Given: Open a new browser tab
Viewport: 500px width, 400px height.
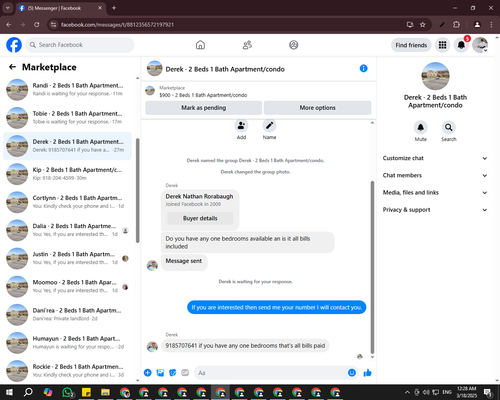Looking at the screenshot, I should coord(114,8).
